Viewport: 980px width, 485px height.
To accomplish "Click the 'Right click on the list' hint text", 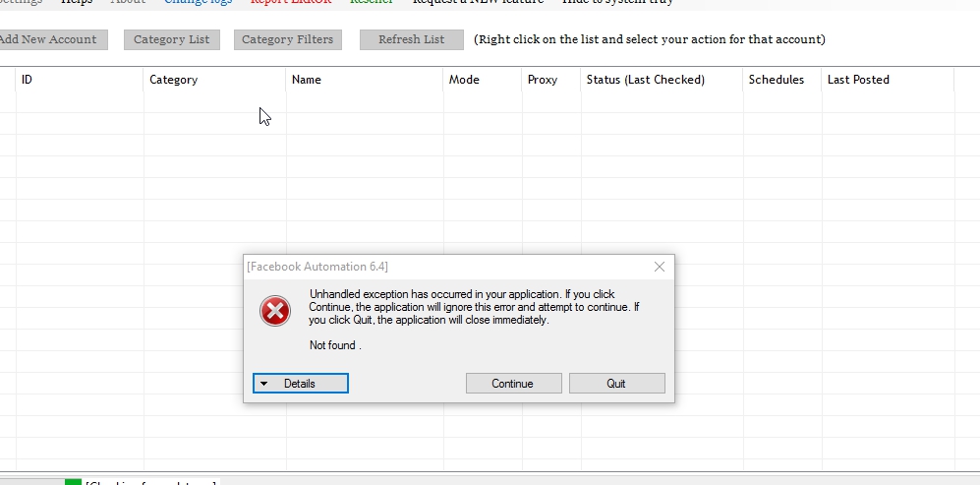I will (650, 39).
